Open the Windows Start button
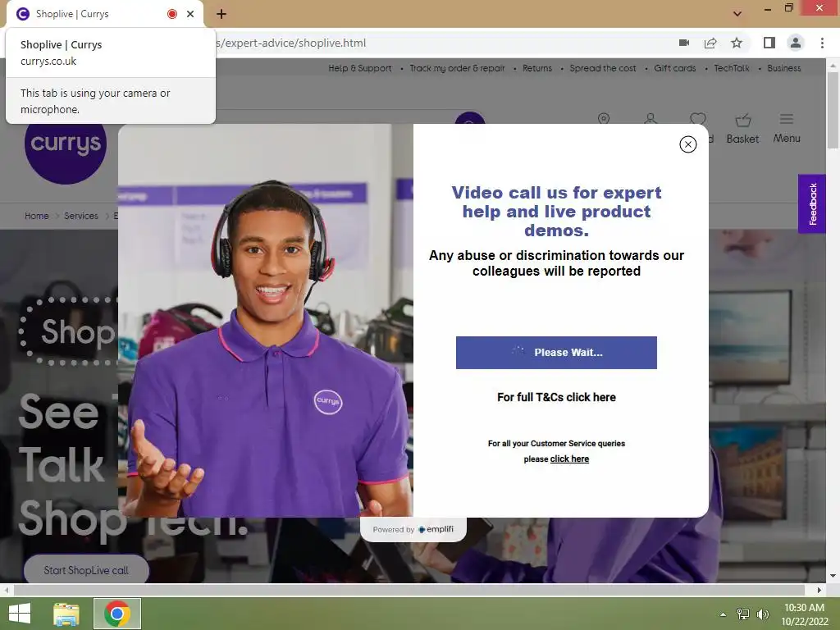This screenshot has height=630, width=840. coord(20,614)
